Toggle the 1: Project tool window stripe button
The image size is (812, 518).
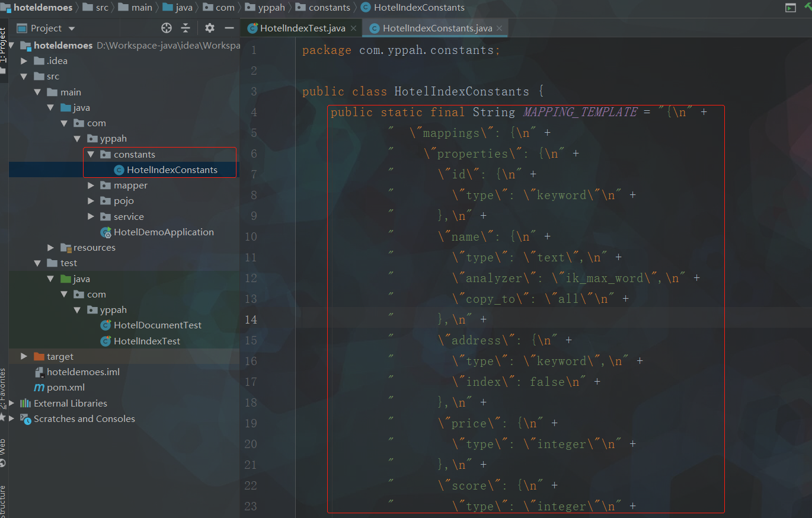tap(4, 44)
